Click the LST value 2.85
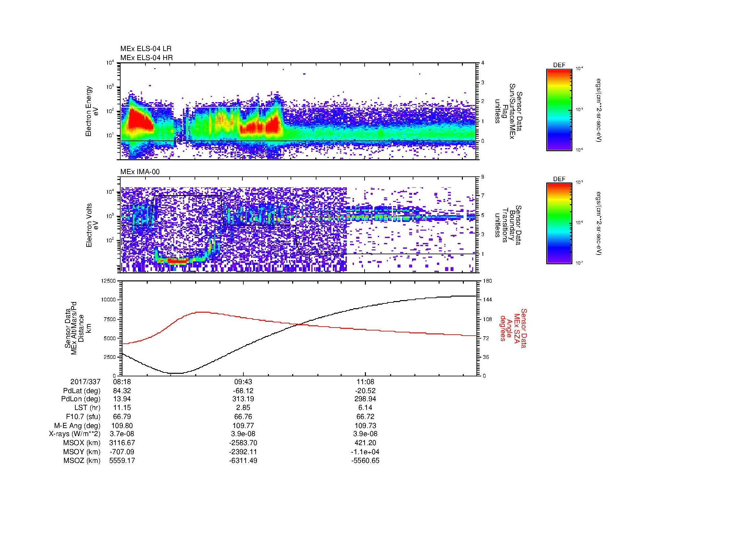This screenshot has width=756, height=534. [x=243, y=408]
